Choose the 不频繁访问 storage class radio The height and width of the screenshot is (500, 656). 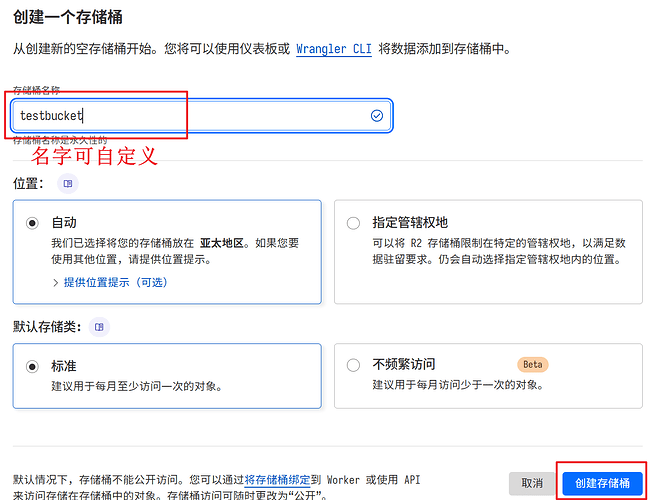tap(353, 365)
